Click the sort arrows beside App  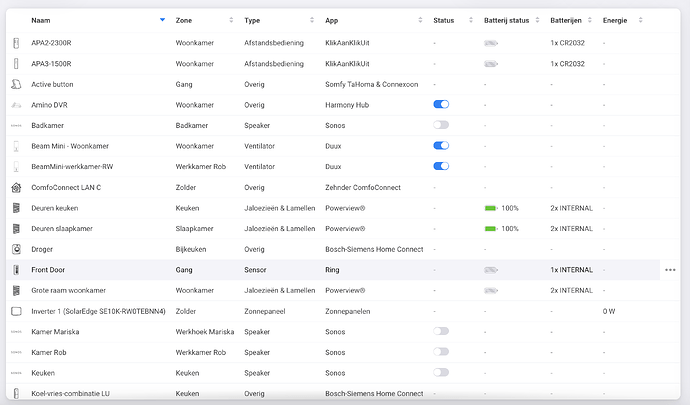click(420, 20)
